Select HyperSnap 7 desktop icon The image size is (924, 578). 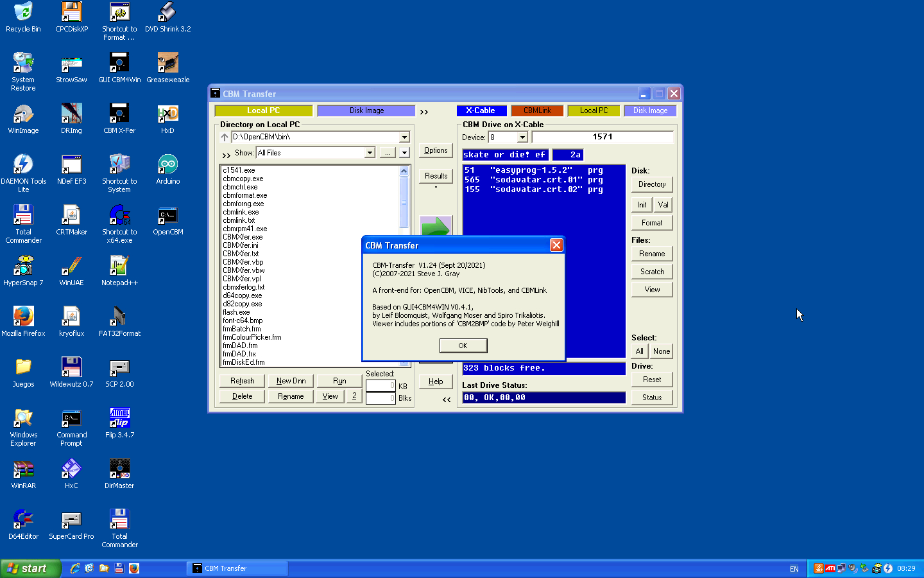pyautogui.click(x=23, y=271)
